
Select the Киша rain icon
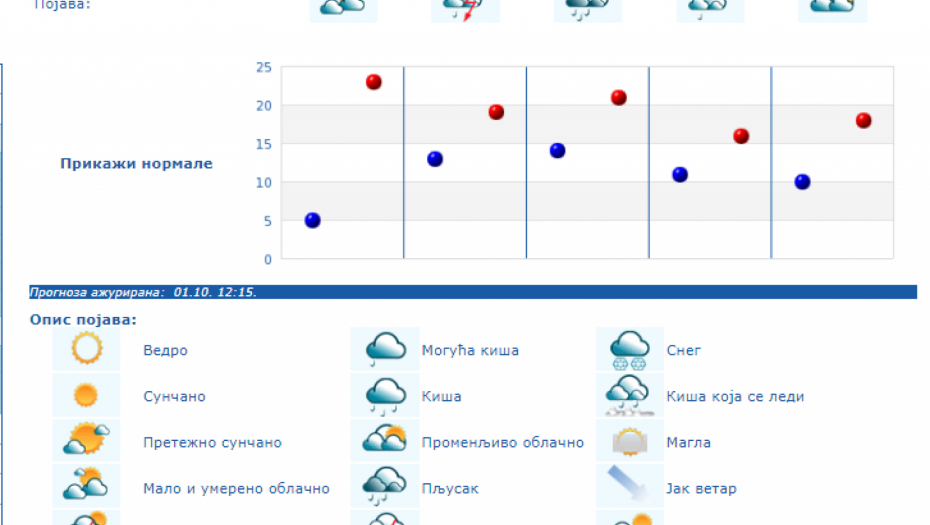(385, 395)
